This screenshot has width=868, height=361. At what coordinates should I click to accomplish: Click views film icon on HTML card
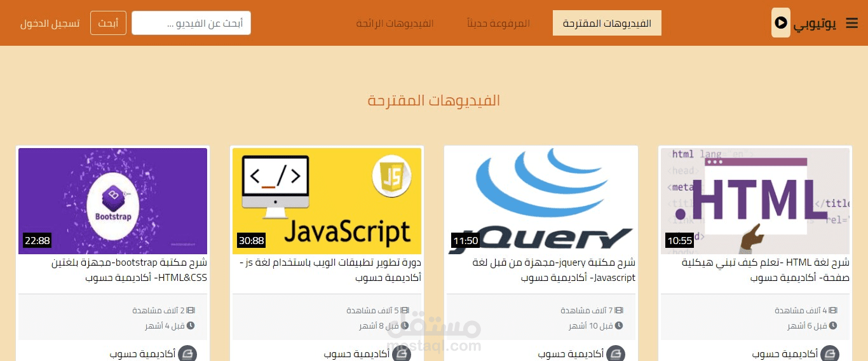coord(833,311)
